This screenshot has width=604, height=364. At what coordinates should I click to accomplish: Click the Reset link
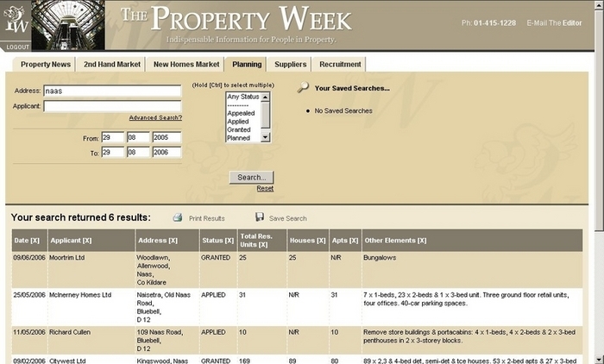[x=265, y=188]
